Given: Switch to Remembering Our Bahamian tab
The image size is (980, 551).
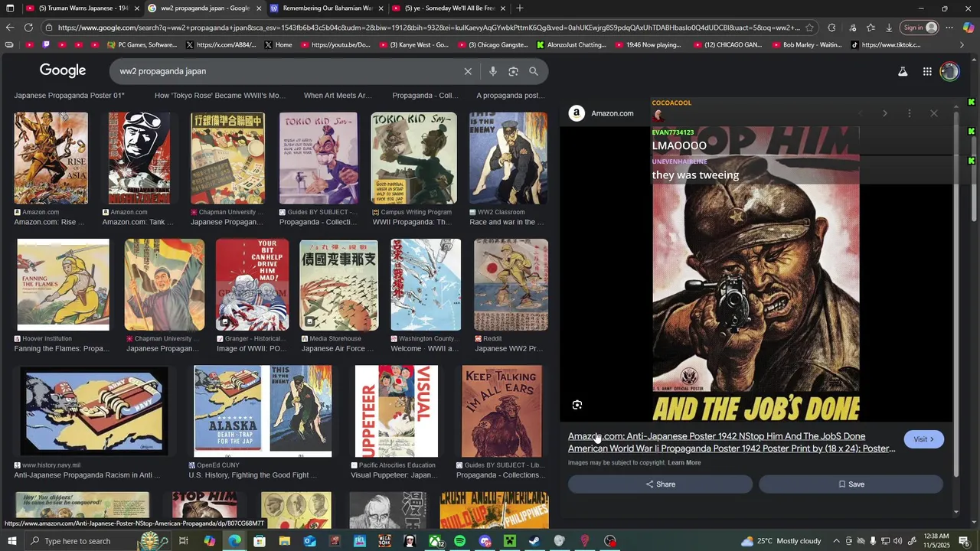Looking at the screenshot, I should tap(327, 8).
